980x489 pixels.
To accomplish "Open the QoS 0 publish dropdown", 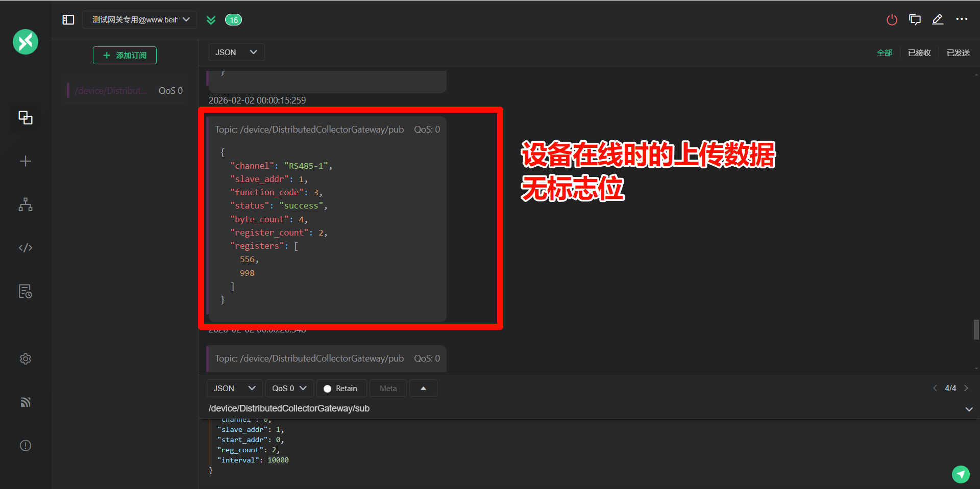I will [289, 389].
